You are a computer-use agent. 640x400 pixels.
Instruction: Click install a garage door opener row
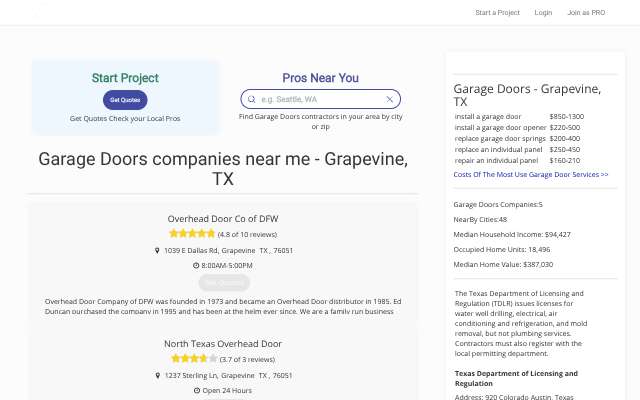[517, 127]
